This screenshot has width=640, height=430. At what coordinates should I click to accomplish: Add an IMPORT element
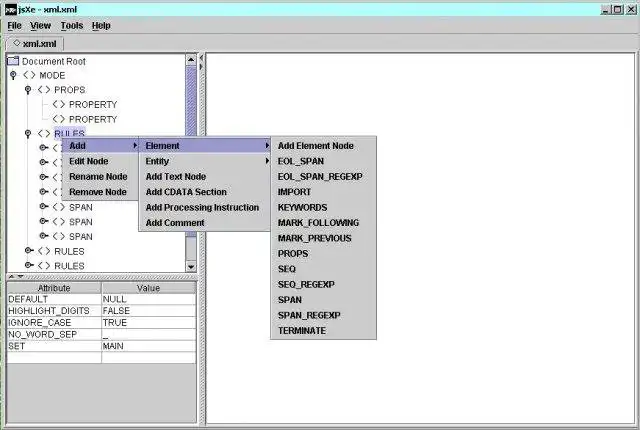[323, 192]
